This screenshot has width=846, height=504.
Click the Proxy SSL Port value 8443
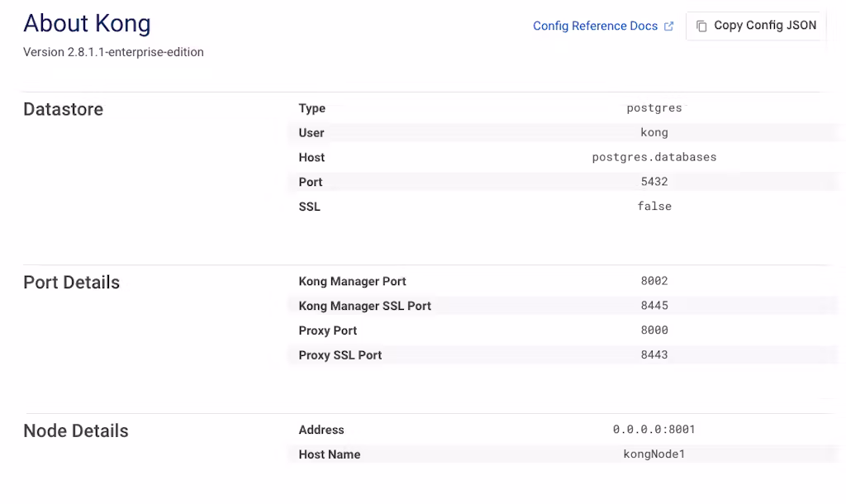tap(654, 355)
